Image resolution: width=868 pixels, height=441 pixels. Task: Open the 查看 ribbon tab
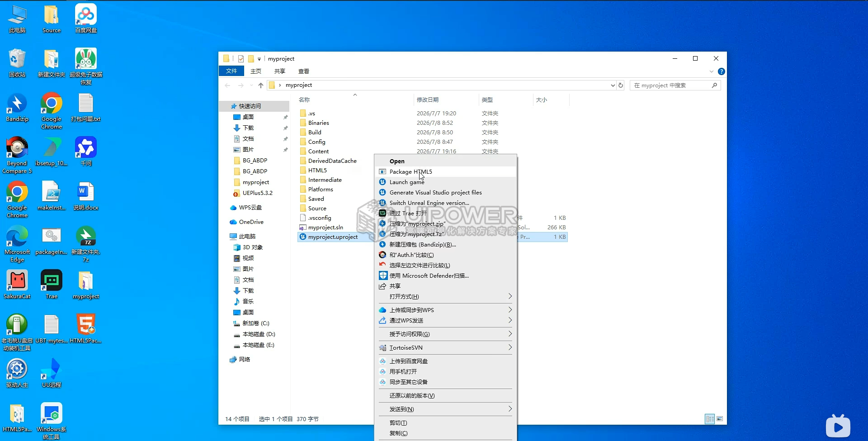(303, 71)
